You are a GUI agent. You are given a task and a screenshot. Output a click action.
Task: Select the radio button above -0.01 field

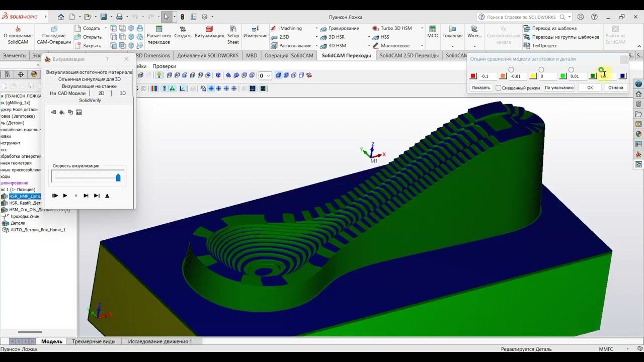[511, 70]
